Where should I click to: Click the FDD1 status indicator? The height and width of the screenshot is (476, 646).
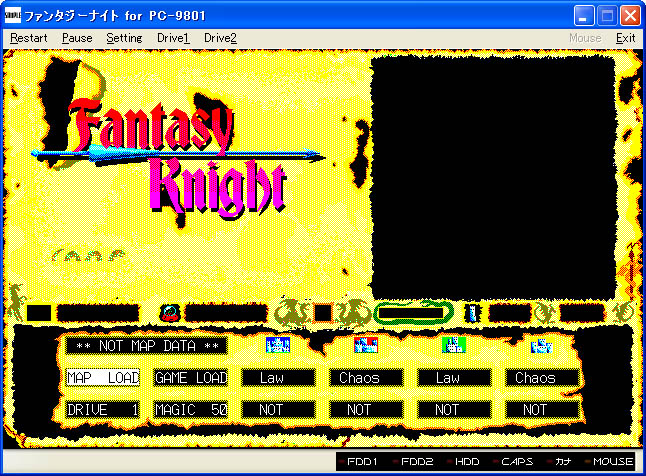click(359, 462)
